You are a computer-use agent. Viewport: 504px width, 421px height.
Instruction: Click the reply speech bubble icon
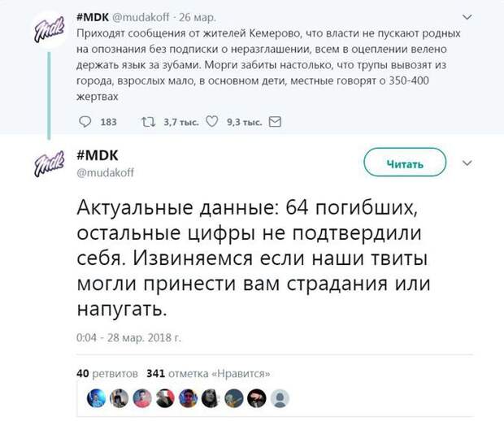pos(86,121)
